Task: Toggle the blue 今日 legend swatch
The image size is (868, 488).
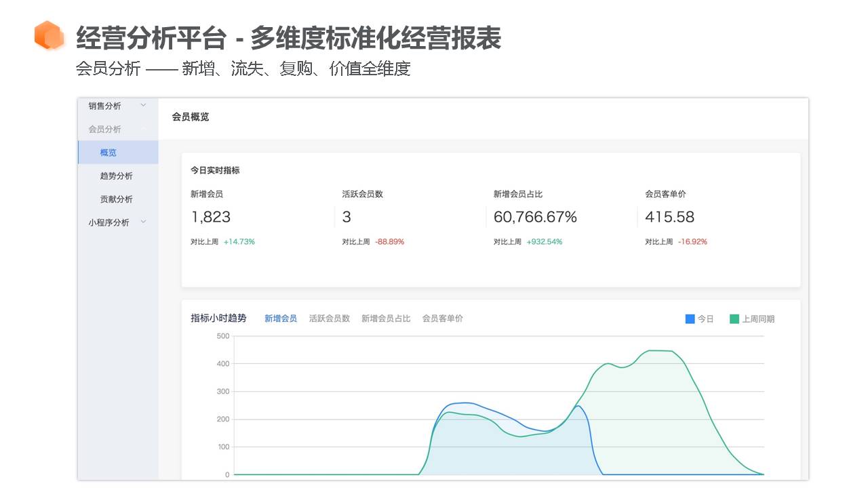Action: [x=690, y=319]
